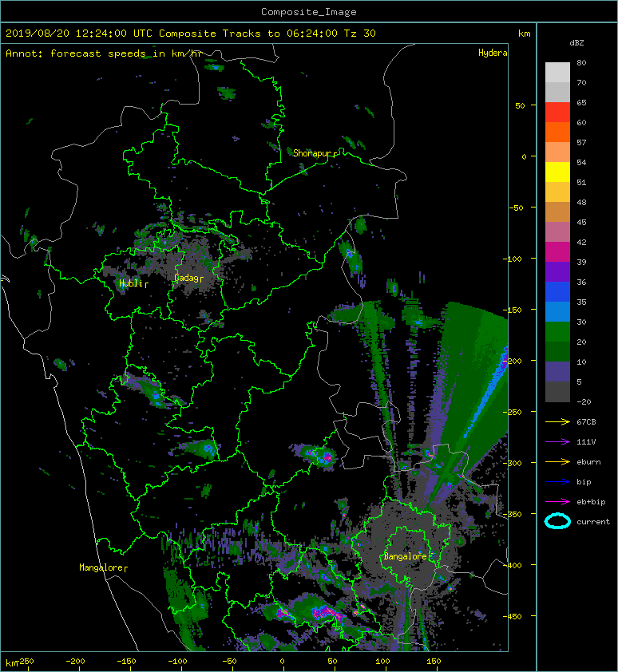Click the red 65–60 dBZ color swatch
The height and width of the screenshot is (672, 618).
(x=557, y=113)
